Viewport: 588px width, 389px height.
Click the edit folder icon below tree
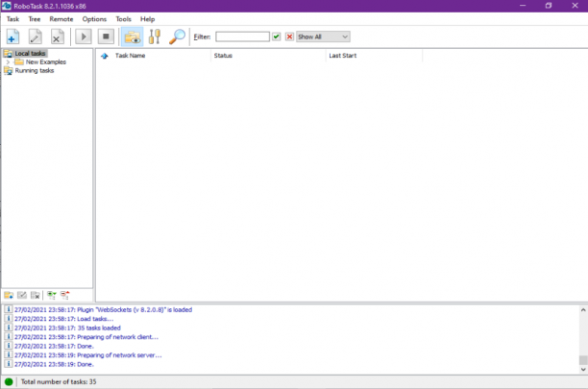(x=22, y=295)
